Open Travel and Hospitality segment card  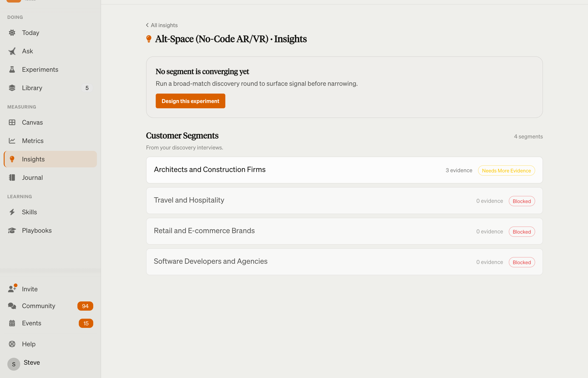344,200
